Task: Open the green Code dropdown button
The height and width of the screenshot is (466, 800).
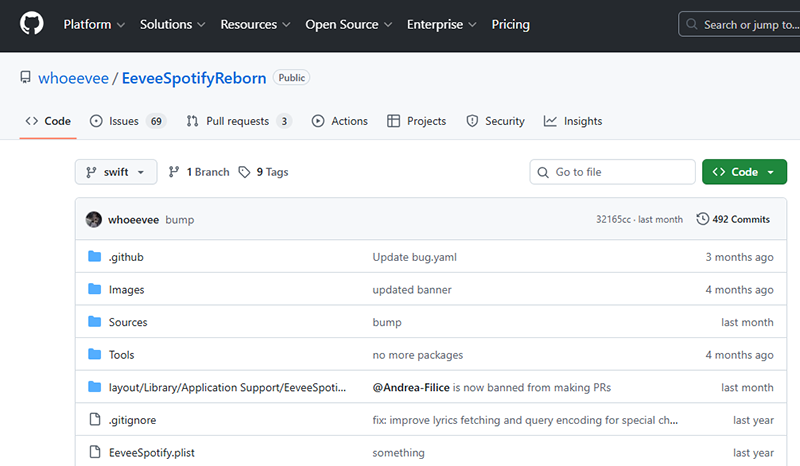Action: [744, 172]
